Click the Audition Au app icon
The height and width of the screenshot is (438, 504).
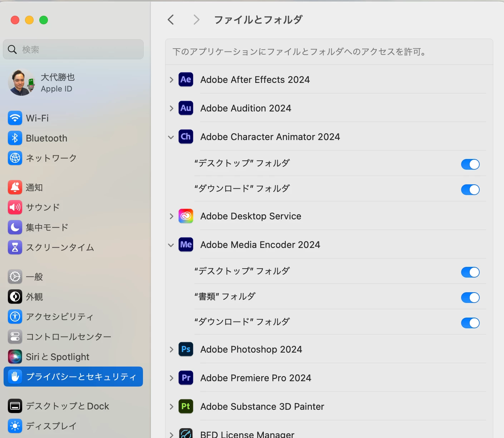pos(186,108)
